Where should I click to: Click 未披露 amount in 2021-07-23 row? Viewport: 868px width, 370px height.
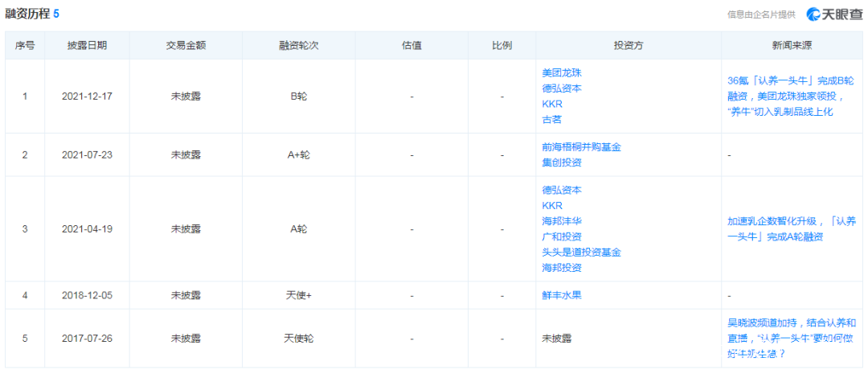coord(186,155)
